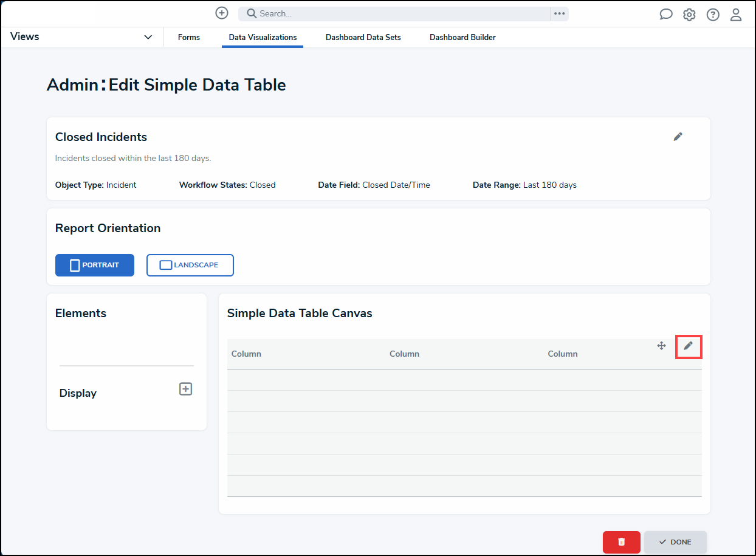Click the Report Orientation heading
Viewport: 756px width, 556px height.
click(108, 228)
